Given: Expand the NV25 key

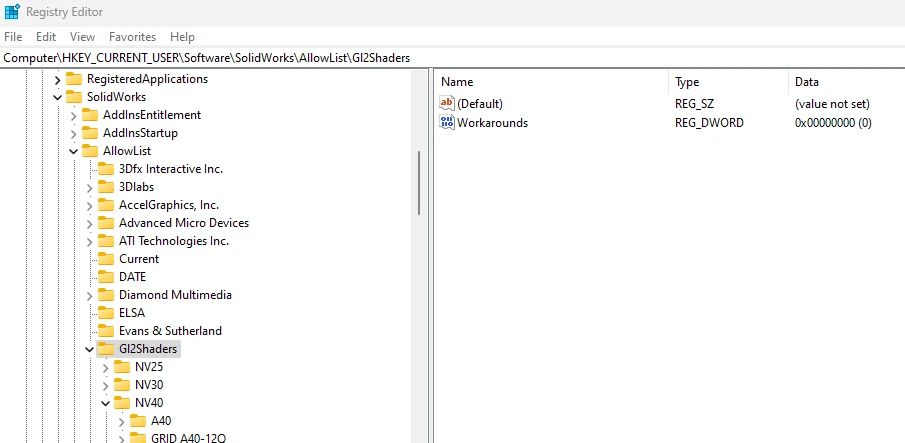Looking at the screenshot, I should tap(105, 367).
